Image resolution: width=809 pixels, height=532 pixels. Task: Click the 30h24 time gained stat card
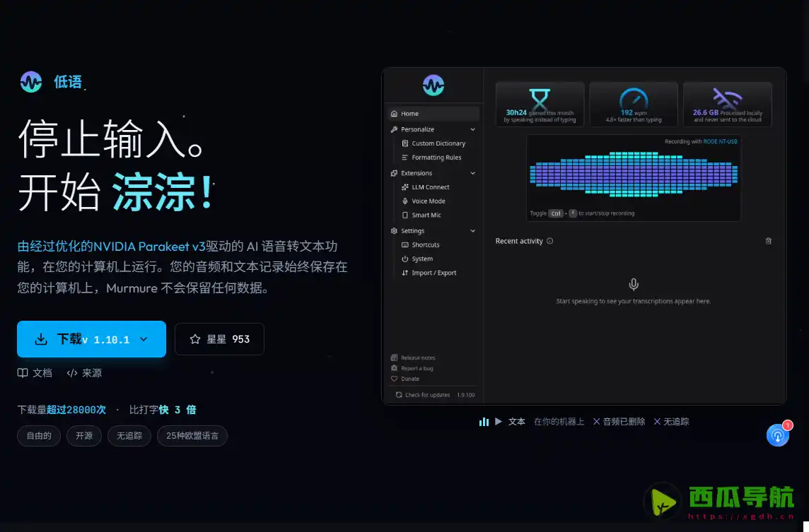pyautogui.click(x=540, y=104)
